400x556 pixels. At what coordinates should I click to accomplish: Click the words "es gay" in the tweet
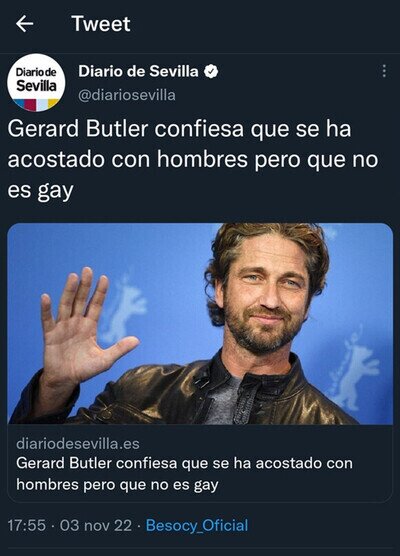click(x=40, y=191)
